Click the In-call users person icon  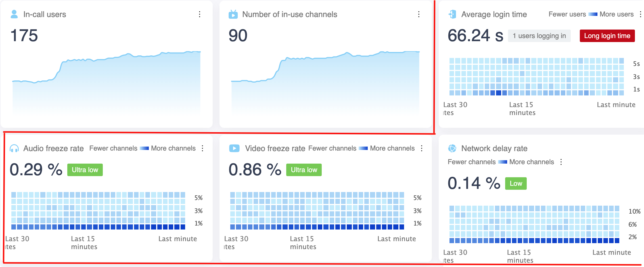pos(14,14)
